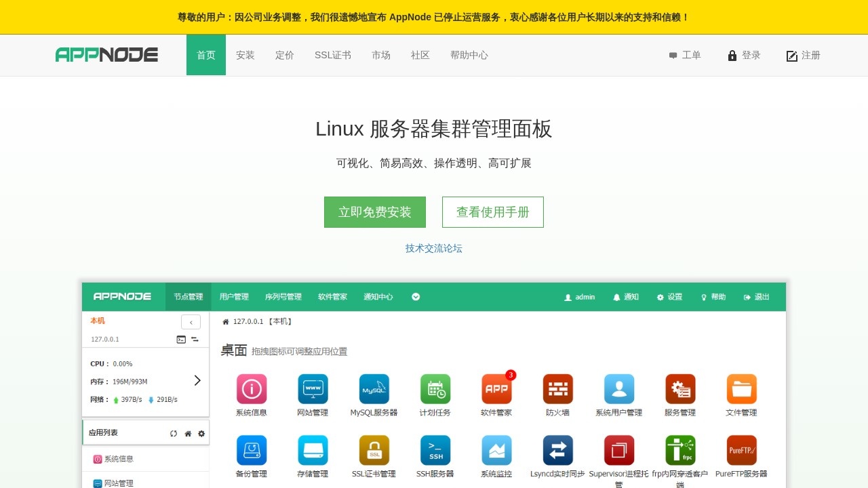The width and height of the screenshot is (868, 488).
Task: Open the 系统信息 desktop icon
Action: pyautogui.click(x=252, y=389)
